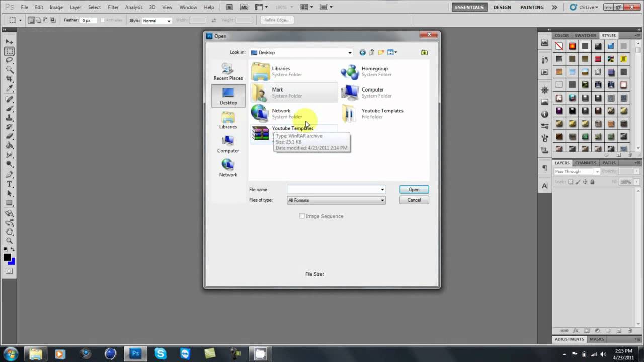644x362 pixels.
Task: Switch to the Swatches tab
Action: tap(585, 36)
